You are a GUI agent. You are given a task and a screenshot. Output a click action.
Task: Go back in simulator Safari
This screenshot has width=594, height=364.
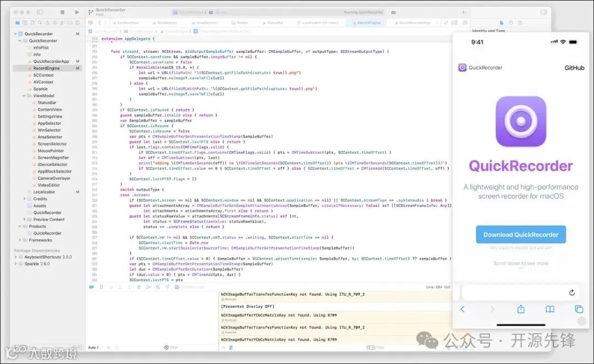[463, 309]
